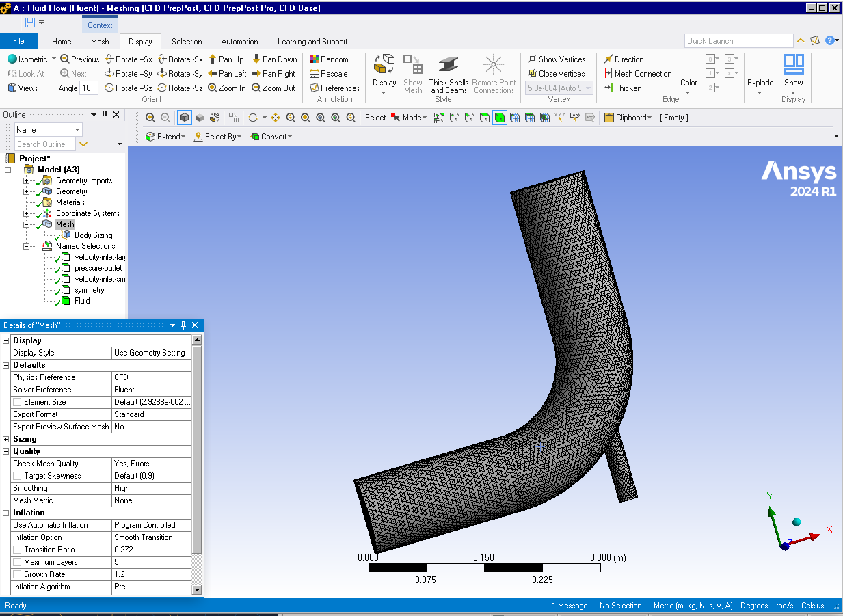Collapse the Mesh tree node
Image resolution: width=843 pixels, height=616 pixels.
tap(27, 224)
